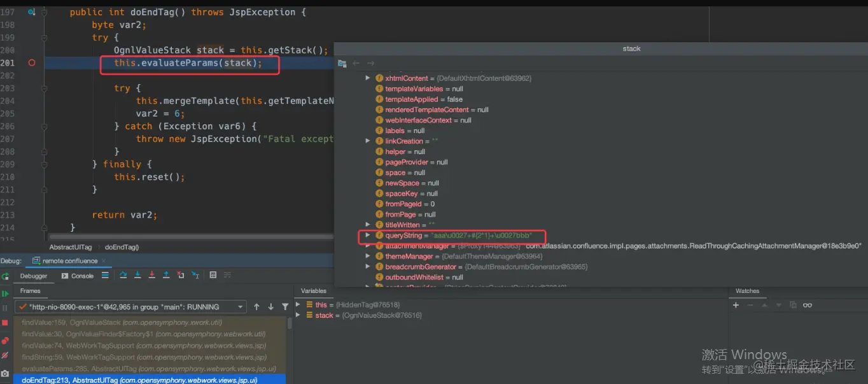The image size is (868, 384).
Task: Select frame findValue:30, OgnlValueFinder$Factory$1
Action: pyautogui.click(x=150, y=334)
